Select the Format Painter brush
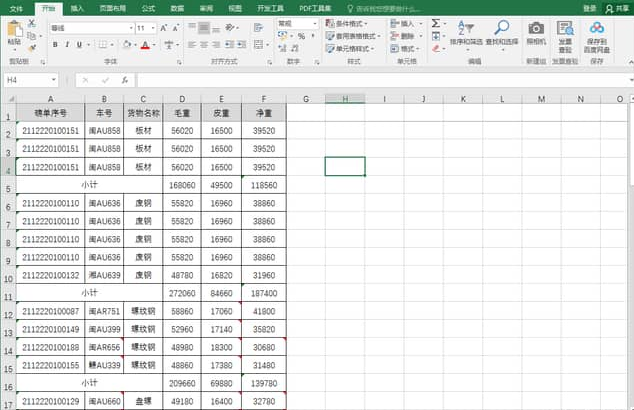 (32, 49)
